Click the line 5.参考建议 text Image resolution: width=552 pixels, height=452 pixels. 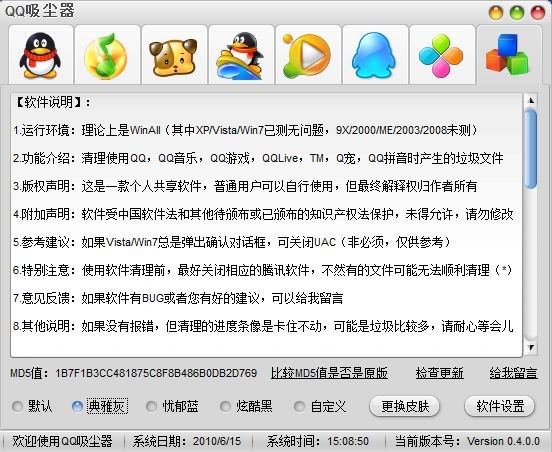232,242
